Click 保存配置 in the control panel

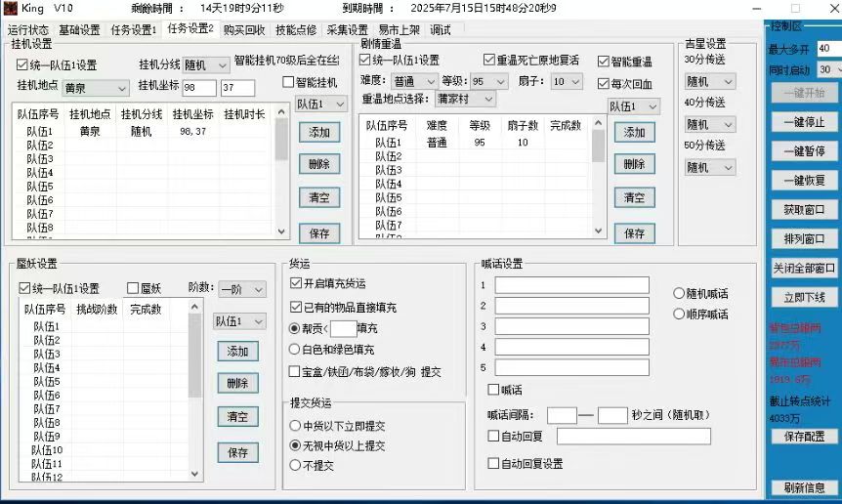pos(804,437)
